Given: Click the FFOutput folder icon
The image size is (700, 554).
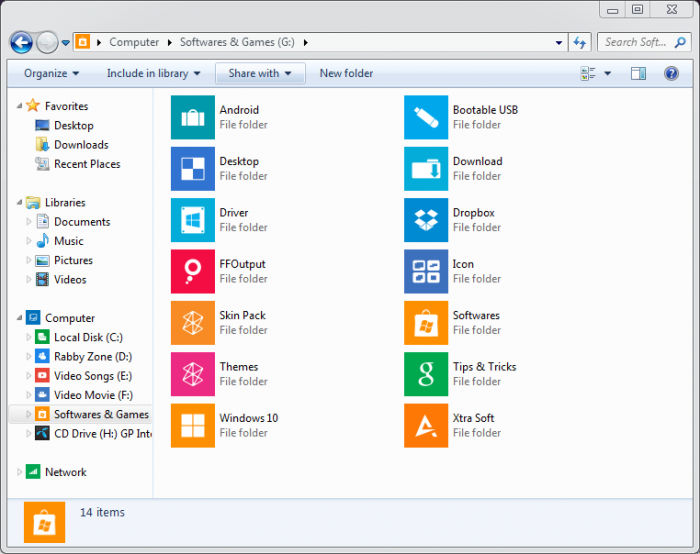Looking at the screenshot, I should [x=192, y=272].
